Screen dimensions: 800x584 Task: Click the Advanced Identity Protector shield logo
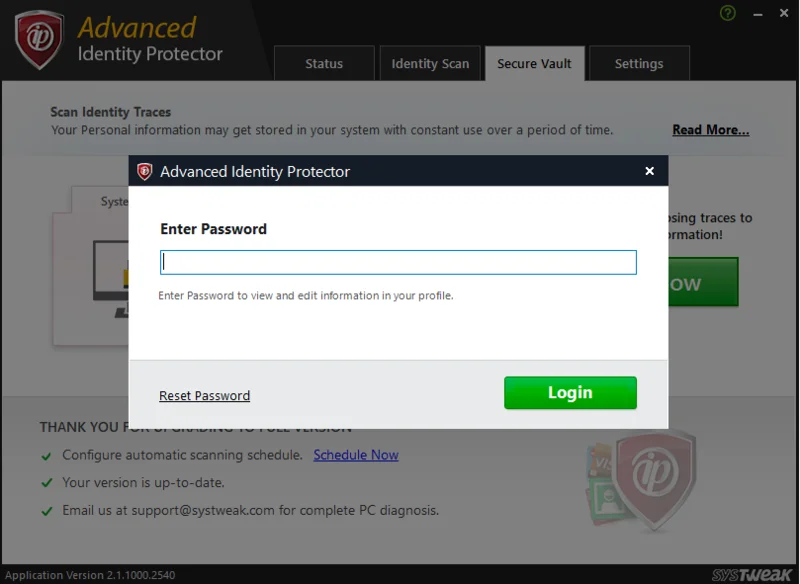[39, 39]
